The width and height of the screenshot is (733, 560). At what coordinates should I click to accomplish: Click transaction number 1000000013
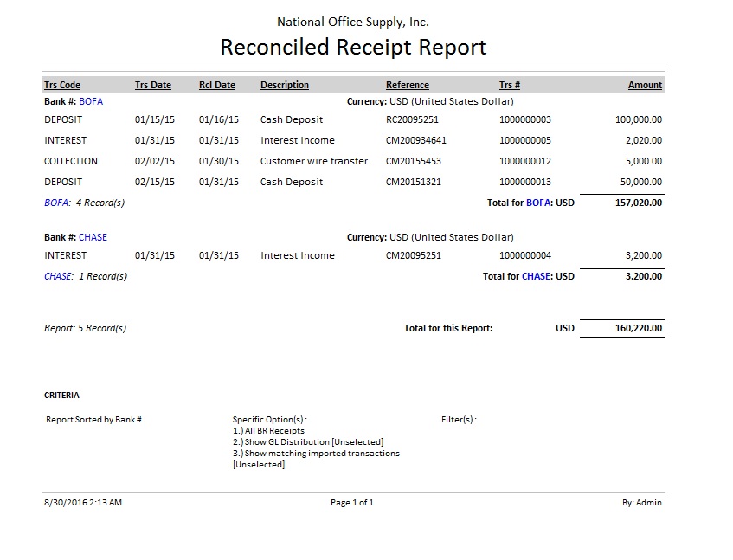pos(524,182)
